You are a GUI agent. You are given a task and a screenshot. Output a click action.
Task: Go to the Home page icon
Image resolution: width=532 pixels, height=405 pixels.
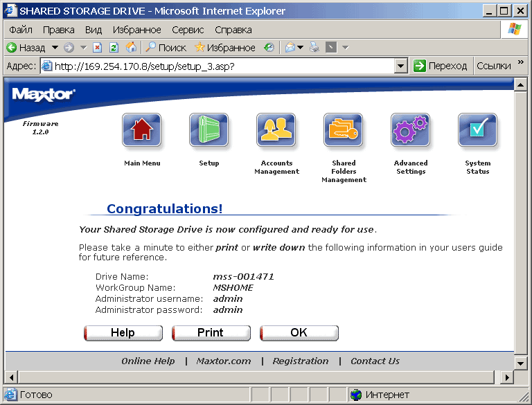pos(131,48)
